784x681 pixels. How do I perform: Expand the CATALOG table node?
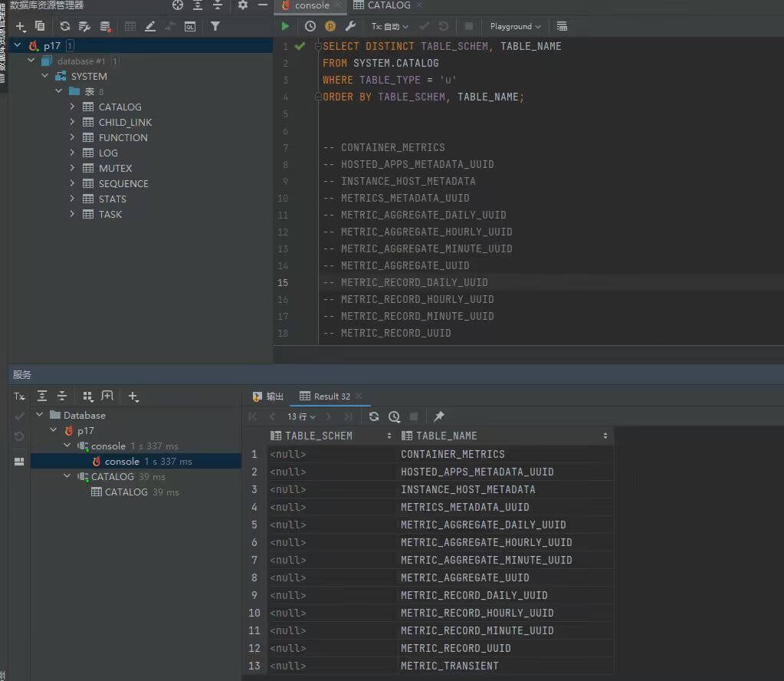(x=72, y=107)
